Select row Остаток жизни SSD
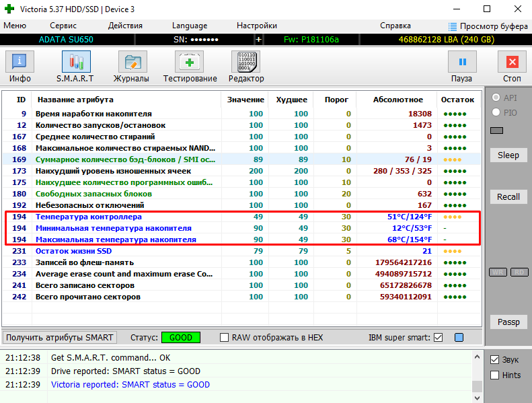 coord(241,251)
